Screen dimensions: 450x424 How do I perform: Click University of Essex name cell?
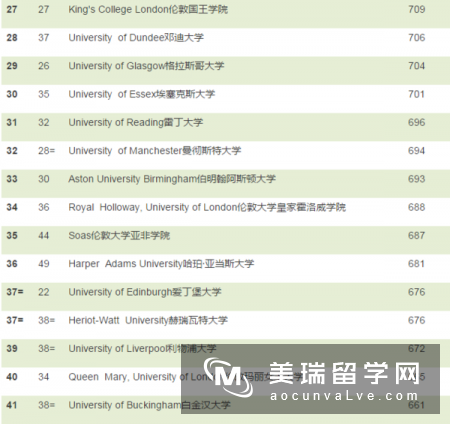click(x=142, y=94)
